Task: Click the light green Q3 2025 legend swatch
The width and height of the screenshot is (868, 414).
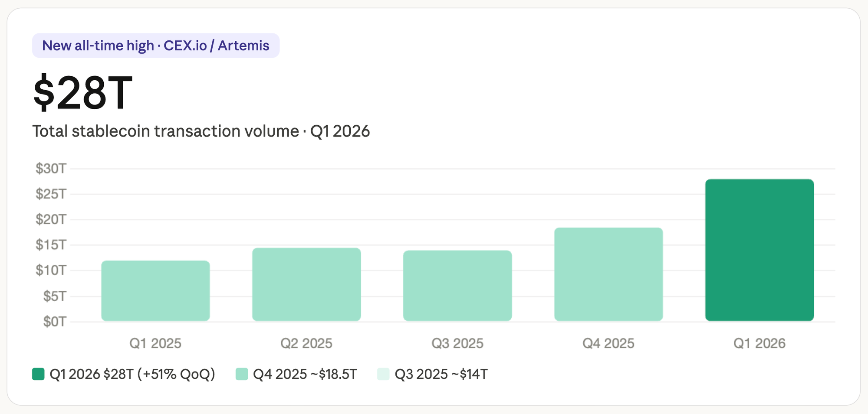Action: pyautogui.click(x=384, y=373)
